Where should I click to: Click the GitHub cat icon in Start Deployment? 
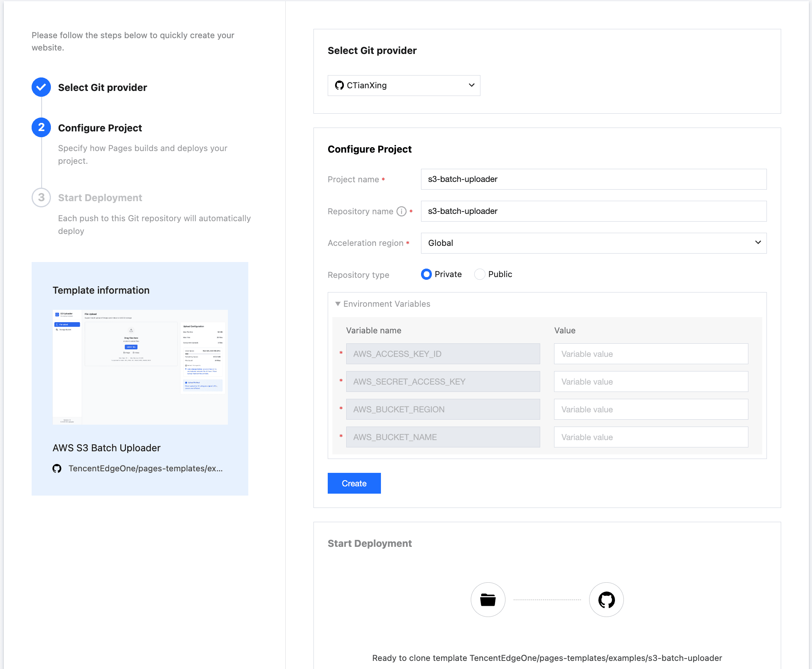click(606, 600)
